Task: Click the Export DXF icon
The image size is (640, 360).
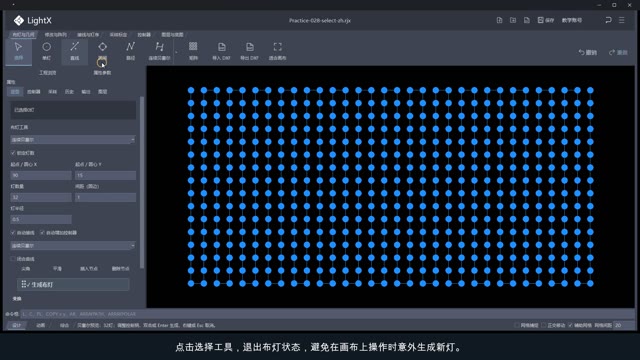Action: [249, 51]
